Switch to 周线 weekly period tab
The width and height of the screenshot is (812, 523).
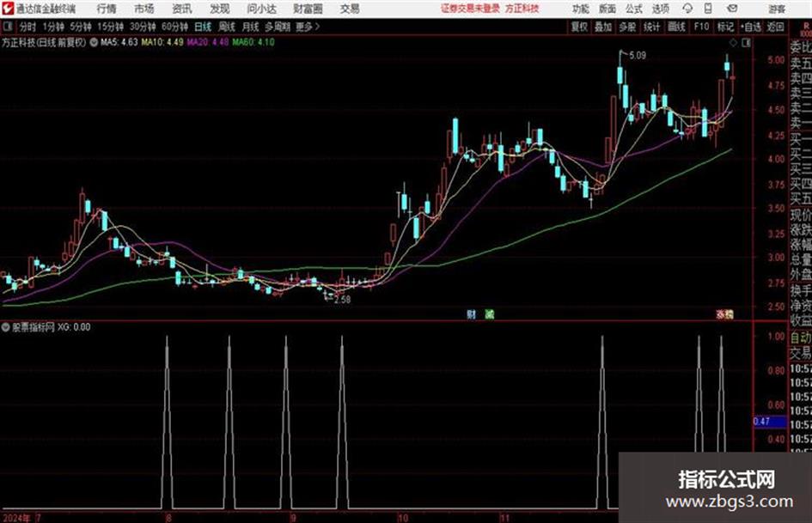227,27
